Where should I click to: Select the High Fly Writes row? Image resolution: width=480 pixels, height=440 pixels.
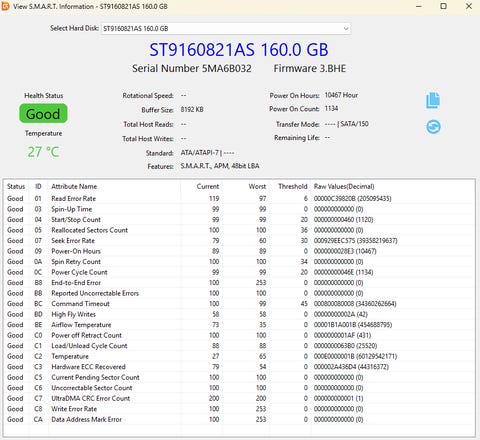[239, 314]
